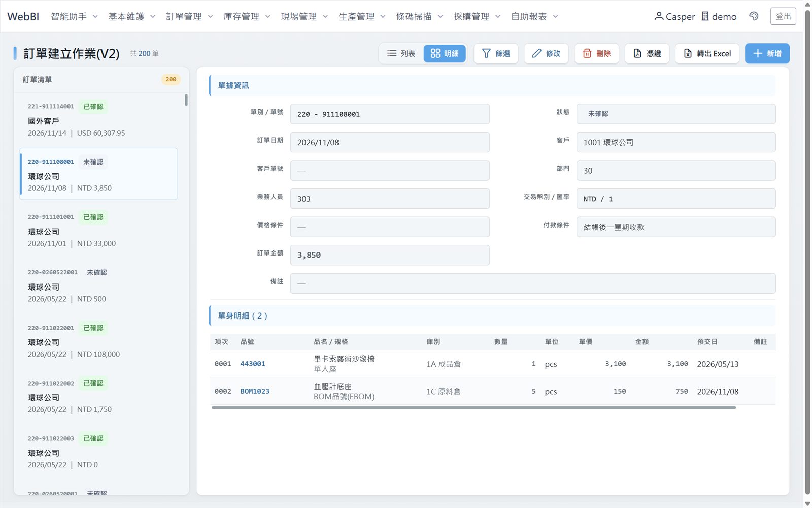This screenshot has width=812, height=508.
Task: Click the 200 count badge in 訂單清單
Action: pyautogui.click(x=171, y=79)
